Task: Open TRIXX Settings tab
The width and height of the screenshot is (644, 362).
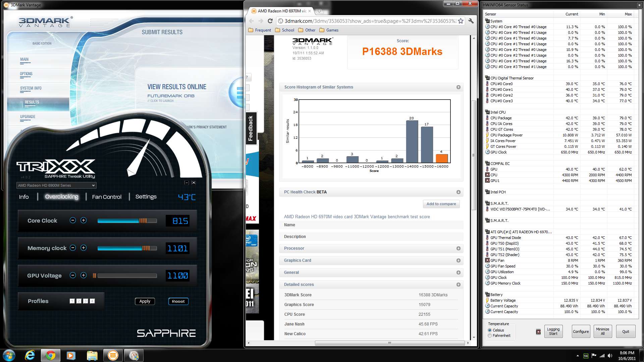Action: click(x=146, y=197)
